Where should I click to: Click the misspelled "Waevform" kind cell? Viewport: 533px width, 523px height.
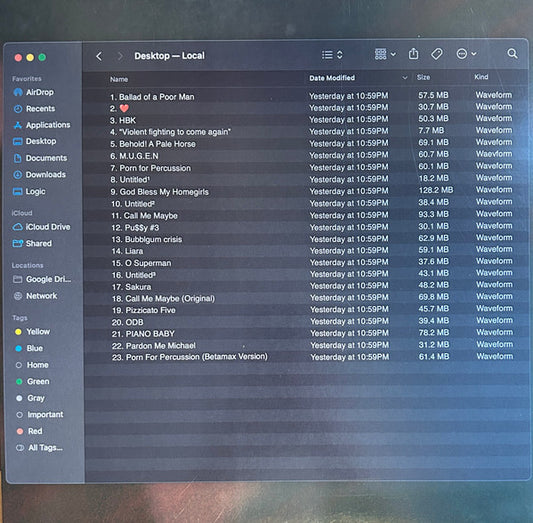pos(494,154)
